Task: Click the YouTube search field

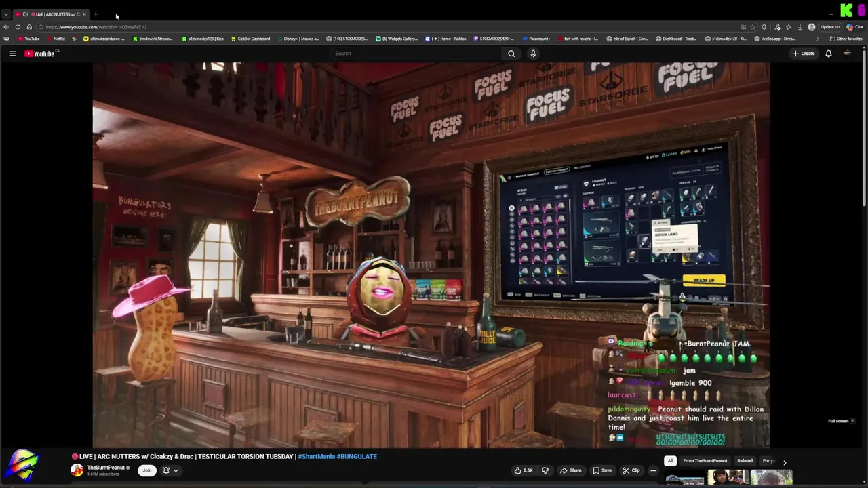Action: (415, 54)
